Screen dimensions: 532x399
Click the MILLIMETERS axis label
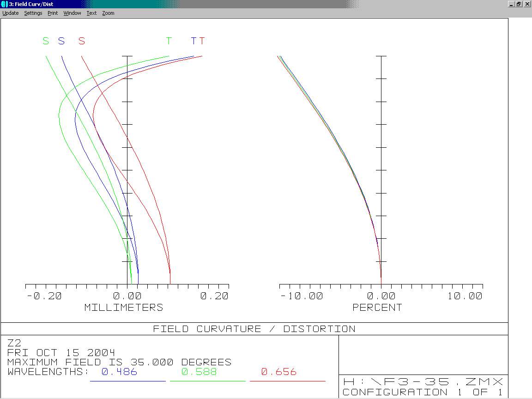pos(124,308)
